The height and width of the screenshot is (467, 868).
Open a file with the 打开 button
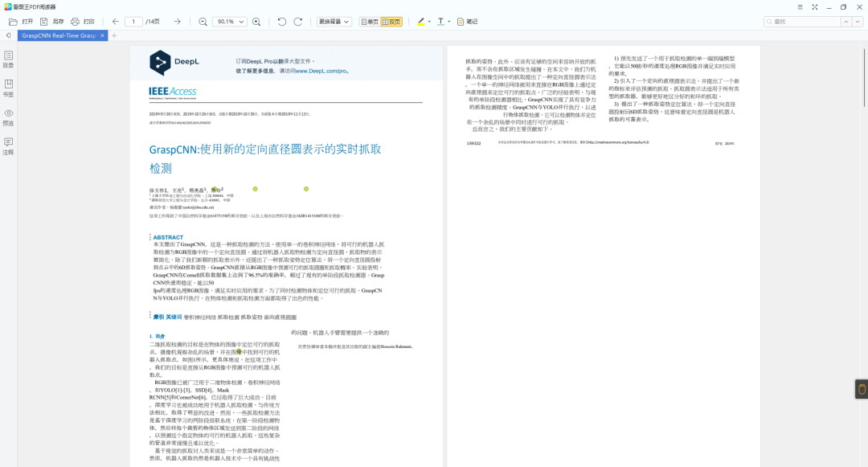click(20, 22)
